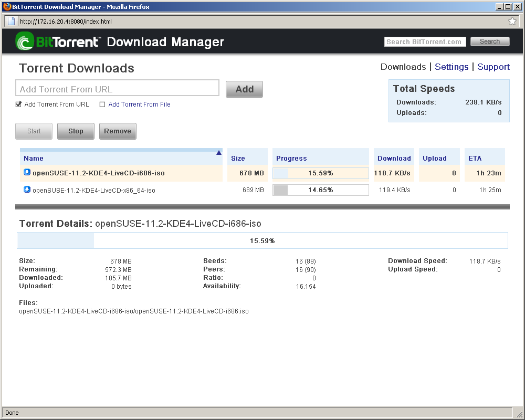Screen dimensions: 525x420
Task: Check the Add Torrent From File box
Action: 102,104
